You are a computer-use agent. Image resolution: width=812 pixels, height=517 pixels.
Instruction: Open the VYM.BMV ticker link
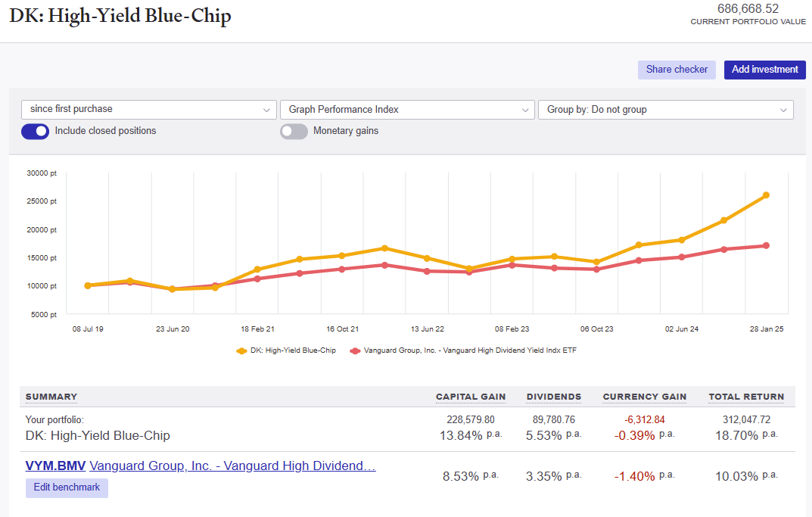point(55,466)
